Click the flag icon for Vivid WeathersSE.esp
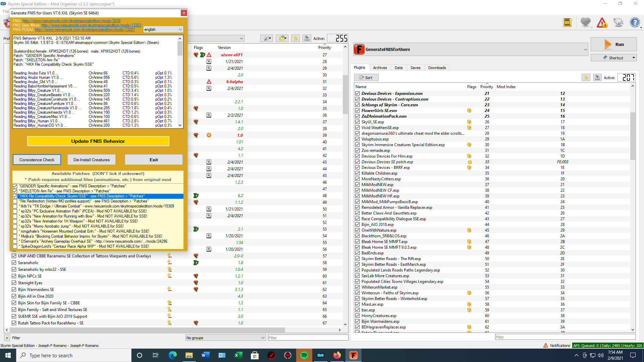Screen dimensions: 644x362 [x=469, y=128]
